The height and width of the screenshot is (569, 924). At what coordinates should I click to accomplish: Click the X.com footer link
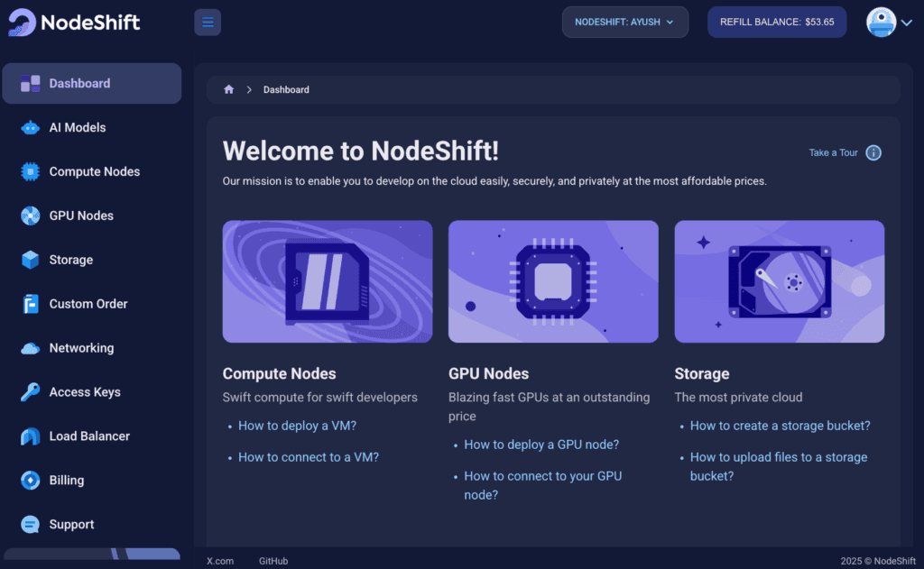click(x=220, y=562)
